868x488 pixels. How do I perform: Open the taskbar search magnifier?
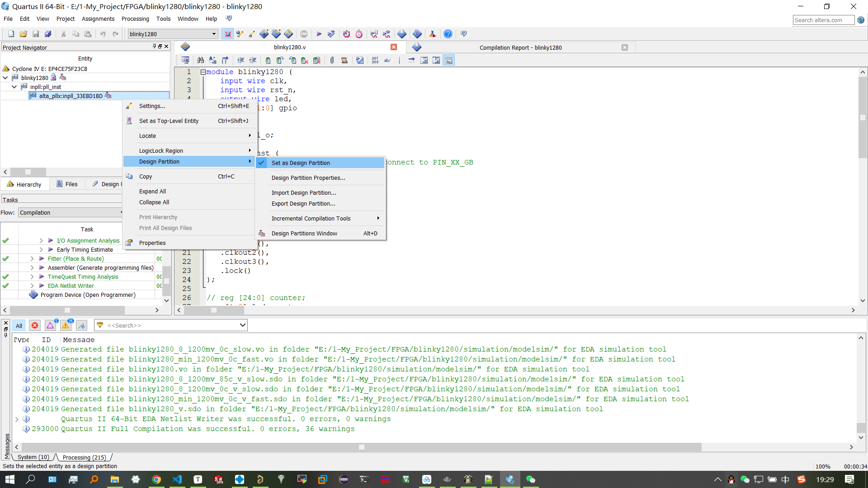[x=31, y=479]
